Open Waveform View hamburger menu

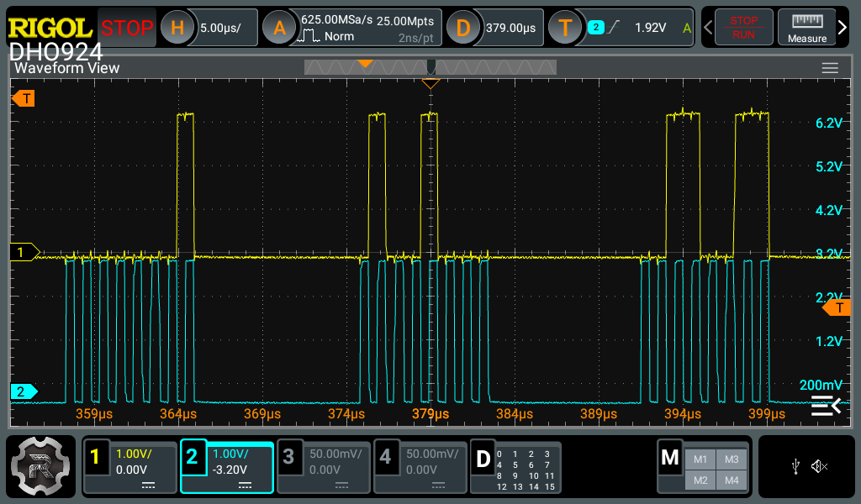coord(830,68)
